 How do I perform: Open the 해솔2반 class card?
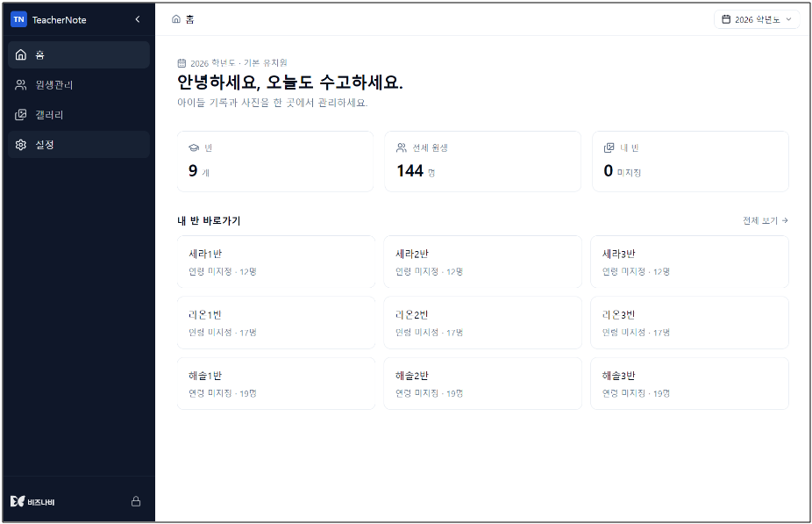[482, 384]
